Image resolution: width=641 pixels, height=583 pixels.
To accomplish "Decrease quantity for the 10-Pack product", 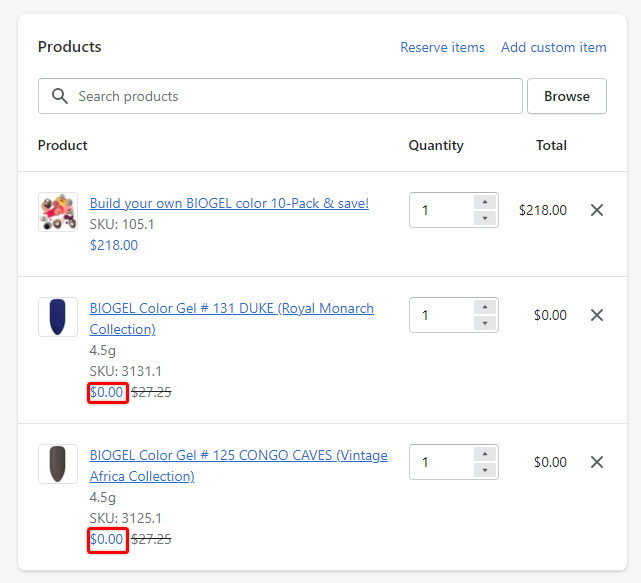I will coord(485,218).
